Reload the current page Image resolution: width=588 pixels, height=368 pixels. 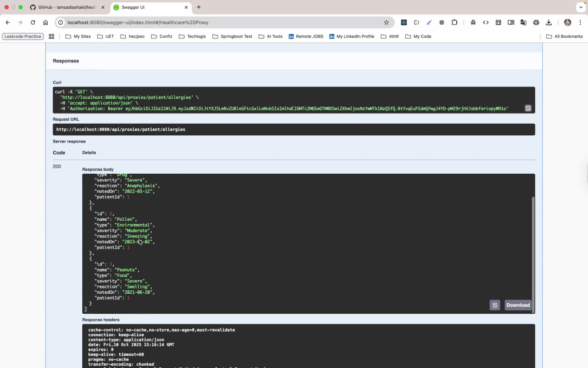click(x=33, y=22)
